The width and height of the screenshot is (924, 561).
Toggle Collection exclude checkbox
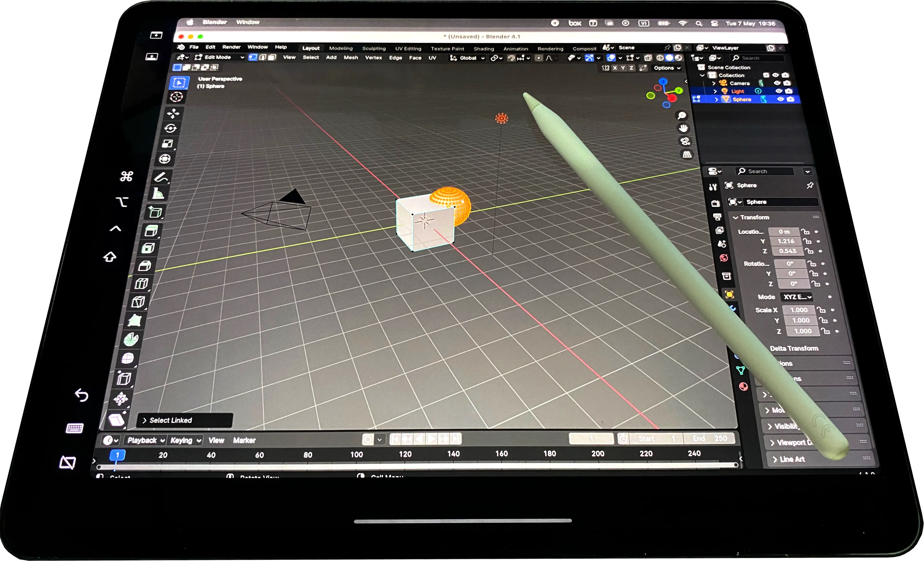click(x=766, y=75)
